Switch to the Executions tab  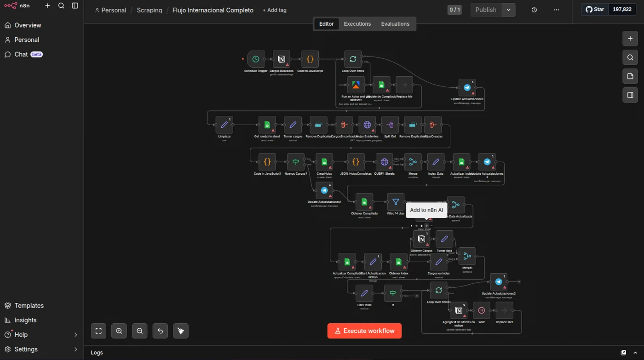pyautogui.click(x=357, y=24)
